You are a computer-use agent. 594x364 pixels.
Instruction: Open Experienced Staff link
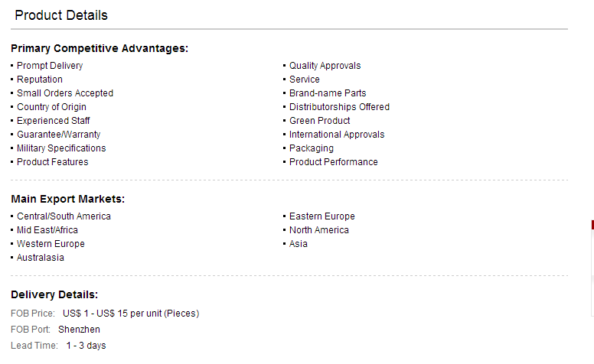point(53,121)
